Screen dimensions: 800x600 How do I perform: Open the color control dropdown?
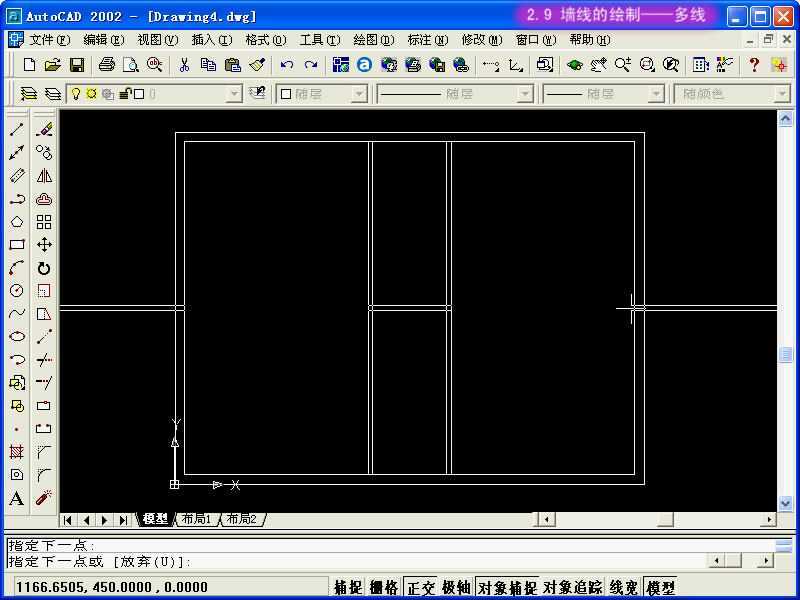pyautogui.click(x=360, y=94)
